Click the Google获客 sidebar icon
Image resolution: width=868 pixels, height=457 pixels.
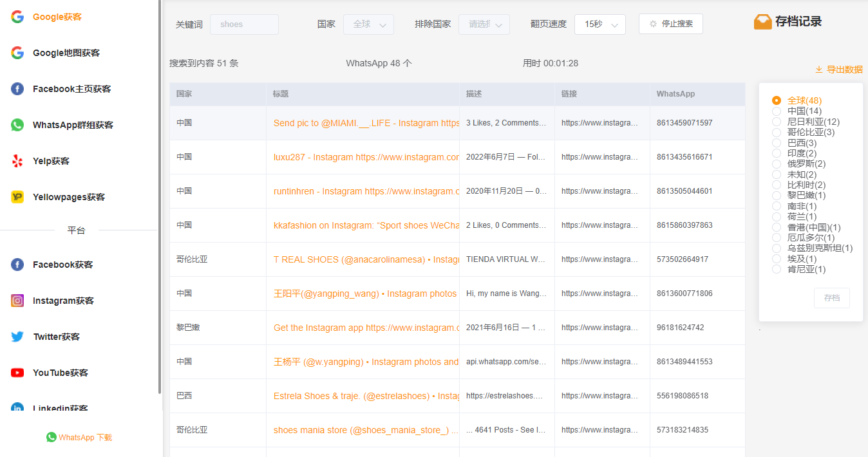(x=17, y=17)
